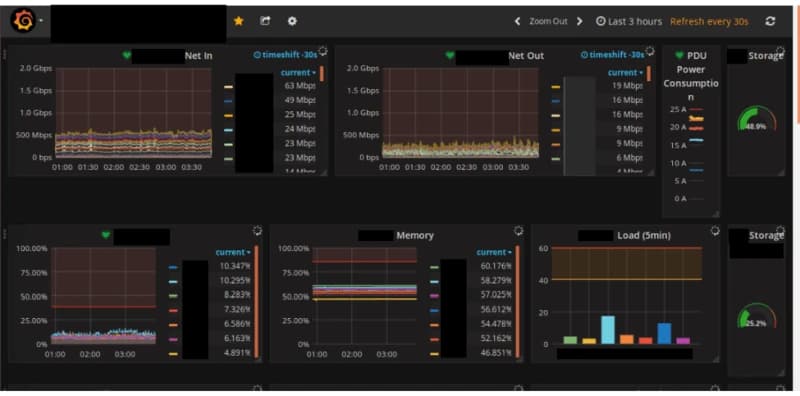This screenshot has height=396, width=800.
Task: Sort Net Out legend by current column
Action: (625, 72)
